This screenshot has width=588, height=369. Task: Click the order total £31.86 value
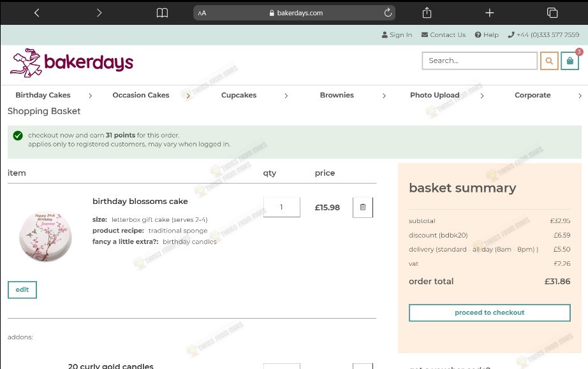[557, 281]
